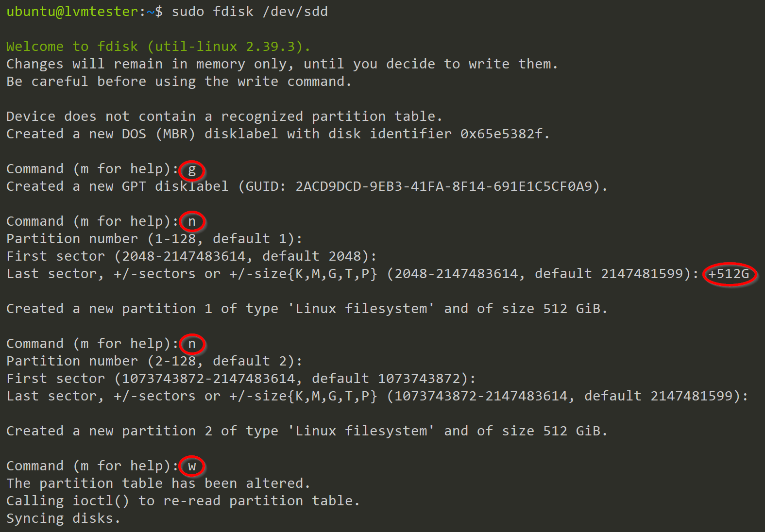Click the disk identifier 0x65e5382f

[501, 134]
